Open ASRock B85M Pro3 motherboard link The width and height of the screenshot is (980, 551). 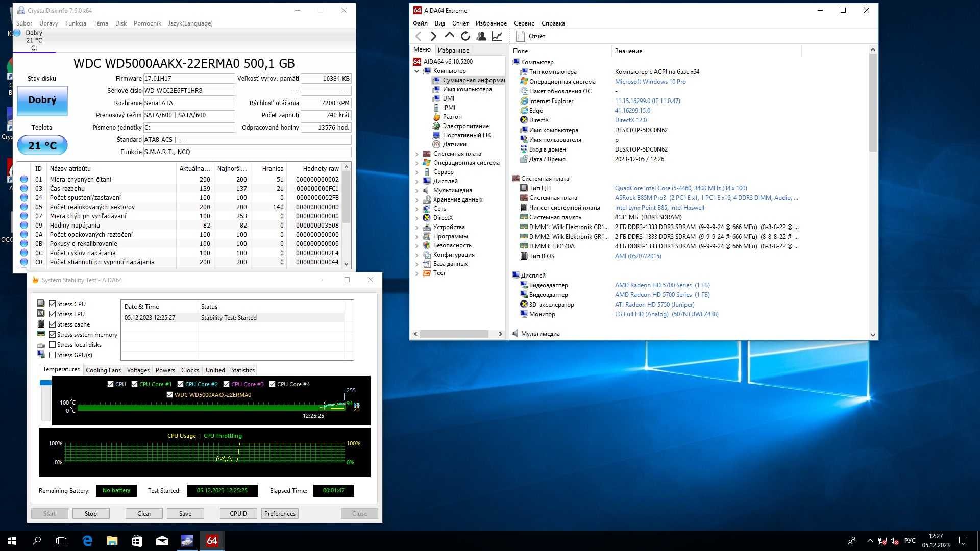coord(706,198)
